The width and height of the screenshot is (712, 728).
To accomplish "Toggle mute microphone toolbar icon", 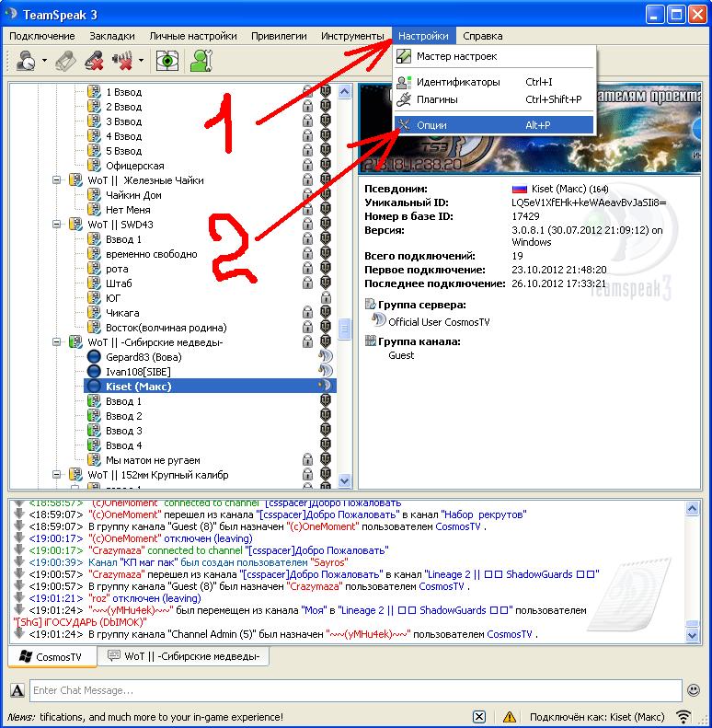I will [94, 61].
